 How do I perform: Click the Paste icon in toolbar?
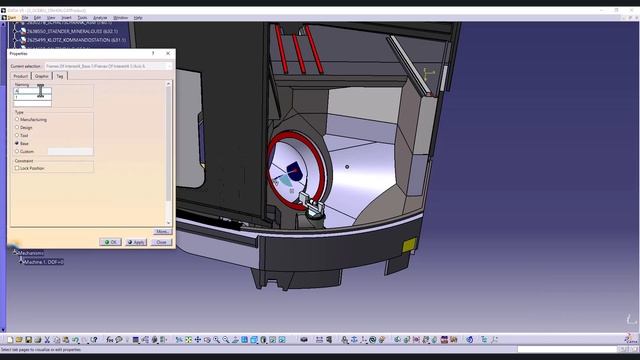[x=66, y=340]
